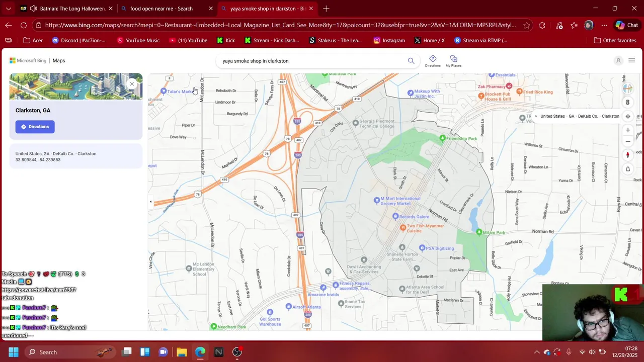Select the Georgia Piedmont Technical College marker

[x=355, y=122]
